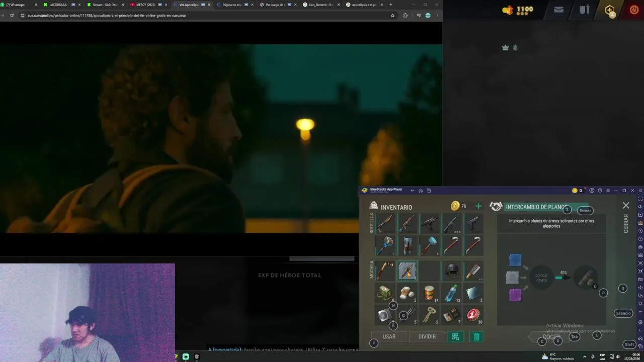Image resolution: width=644 pixels, height=362 pixels.
Task: Click the gray blueprint swatch
Action: [x=512, y=278]
